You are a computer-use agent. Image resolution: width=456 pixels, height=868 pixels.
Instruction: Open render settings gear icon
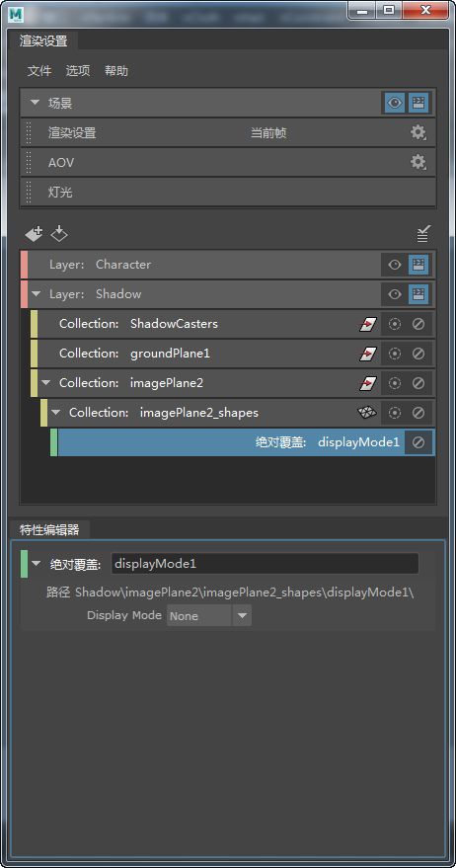pyautogui.click(x=418, y=133)
